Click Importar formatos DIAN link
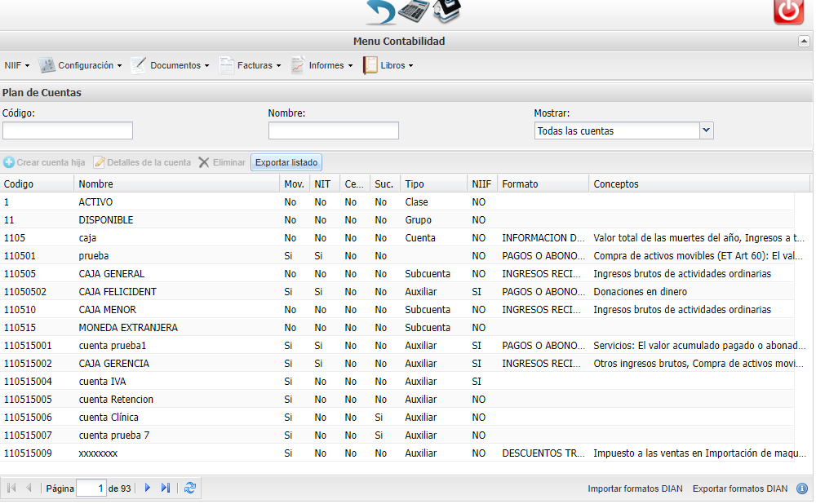The image size is (816, 504). 635,489
